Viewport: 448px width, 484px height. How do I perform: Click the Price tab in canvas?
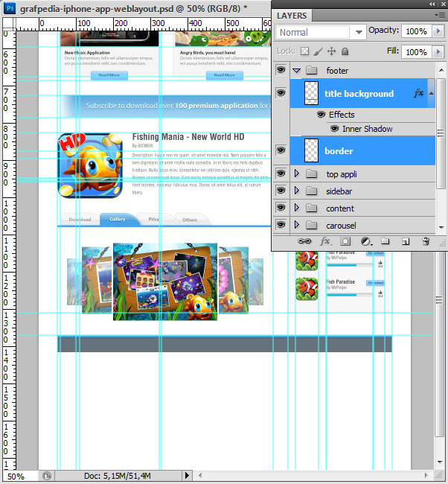point(153,219)
